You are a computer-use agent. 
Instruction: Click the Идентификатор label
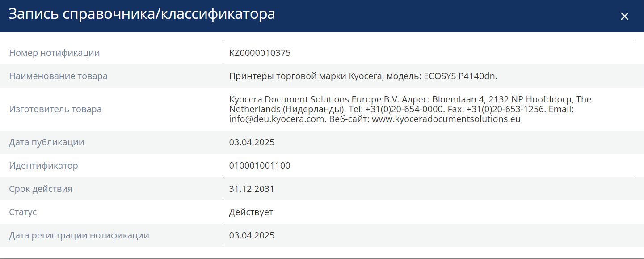click(43, 166)
